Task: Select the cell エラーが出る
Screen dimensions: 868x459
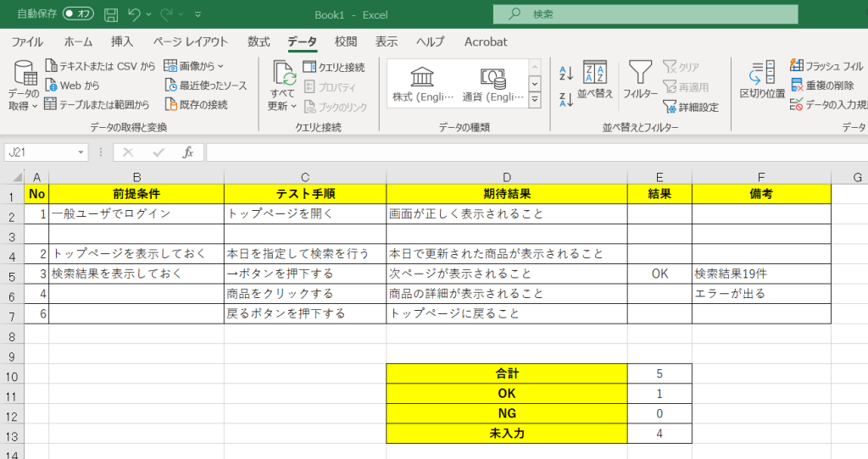Action: coord(761,294)
